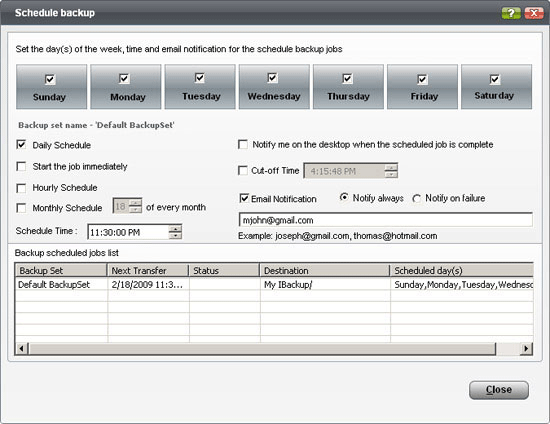The image size is (550, 424).
Task: Enable the Cut-off Time checkbox
Action: (243, 170)
